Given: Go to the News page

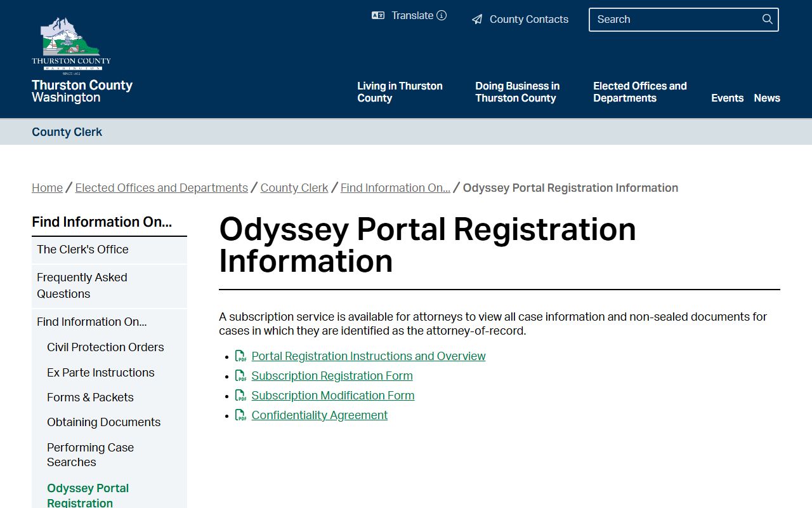Looking at the screenshot, I should click(767, 98).
